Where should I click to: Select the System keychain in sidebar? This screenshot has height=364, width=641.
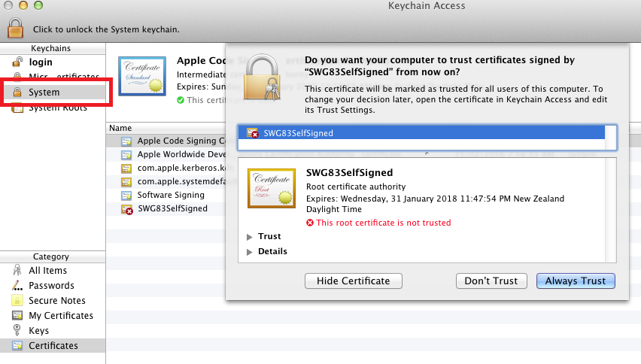44,93
